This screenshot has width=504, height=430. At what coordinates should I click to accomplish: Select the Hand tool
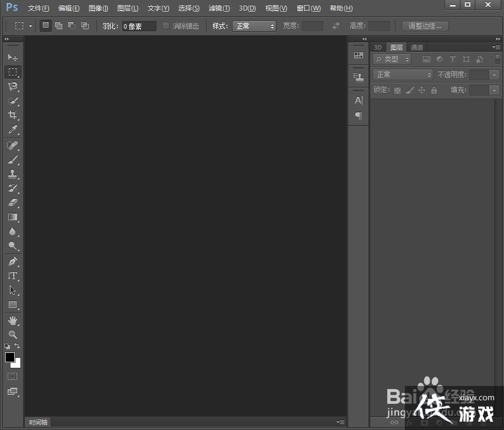(13, 320)
